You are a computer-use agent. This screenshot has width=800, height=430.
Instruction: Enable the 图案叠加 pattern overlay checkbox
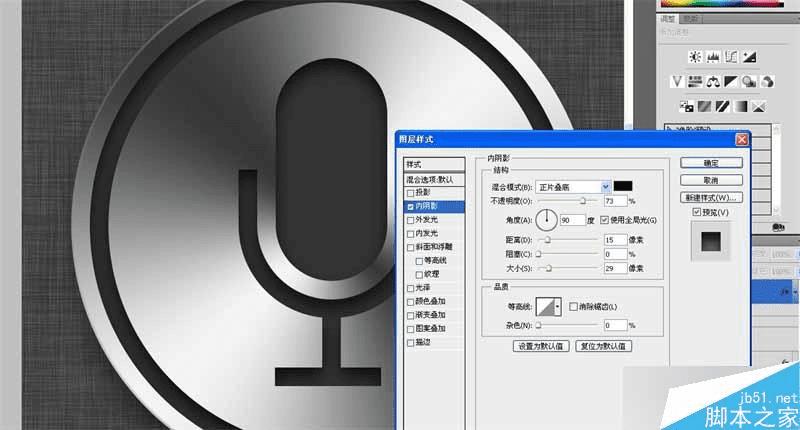pos(410,329)
